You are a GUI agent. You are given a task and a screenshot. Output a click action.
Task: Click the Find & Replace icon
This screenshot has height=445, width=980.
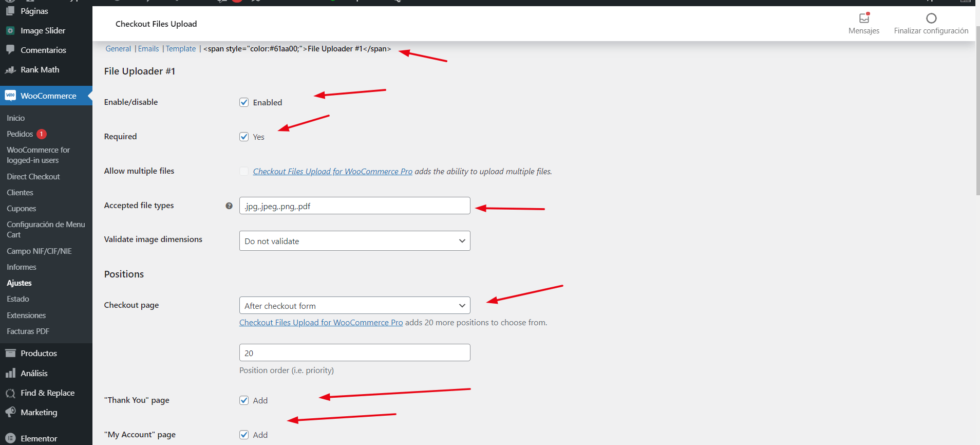(x=10, y=393)
